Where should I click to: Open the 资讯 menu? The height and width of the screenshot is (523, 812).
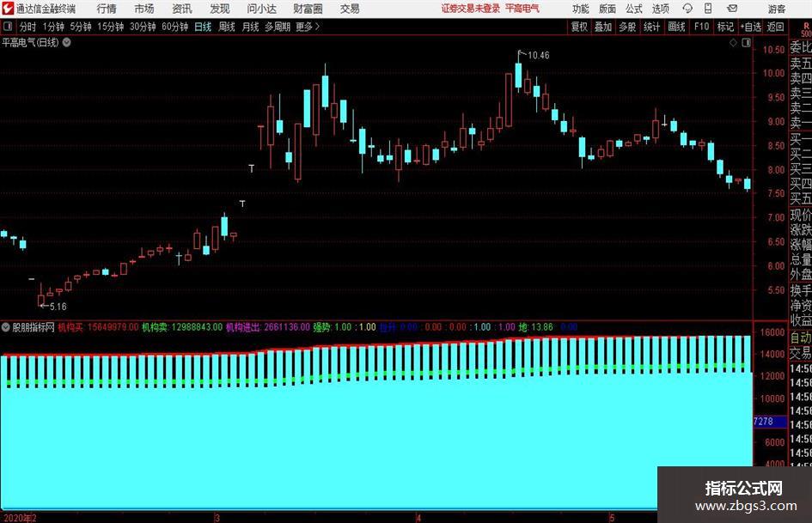pos(182,9)
